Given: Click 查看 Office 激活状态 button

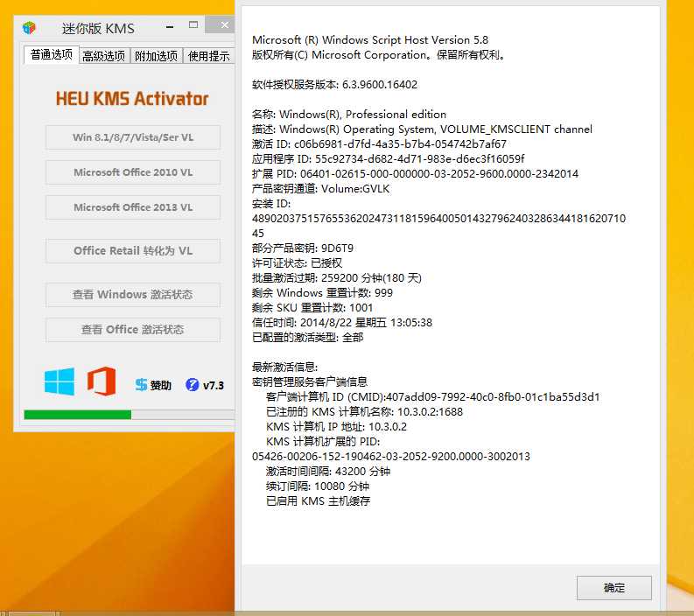Looking at the screenshot, I should [x=133, y=330].
